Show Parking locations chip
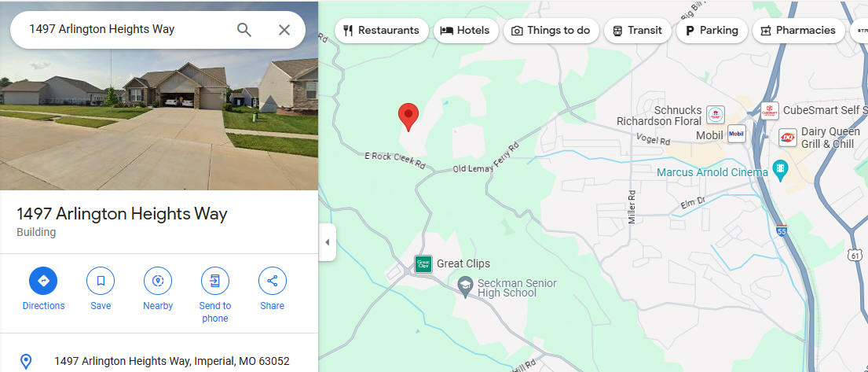 712,31
